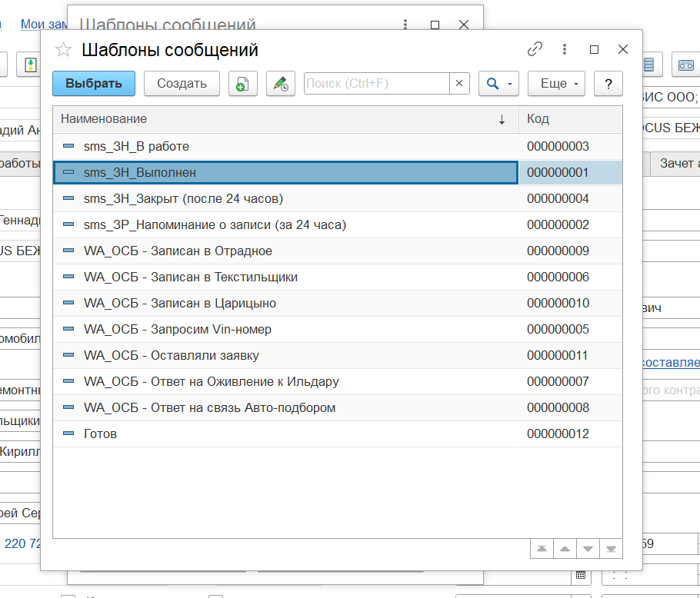700x598 pixels.
Task: Jump to the last row of list
Action: (611, 549)
